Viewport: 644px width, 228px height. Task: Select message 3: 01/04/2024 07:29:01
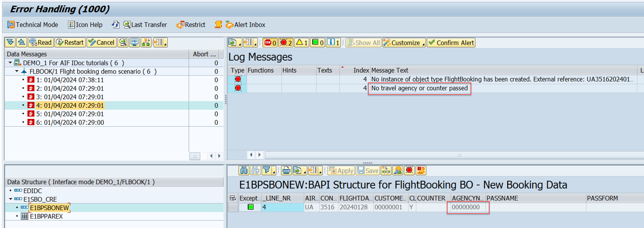pos(69,97)
